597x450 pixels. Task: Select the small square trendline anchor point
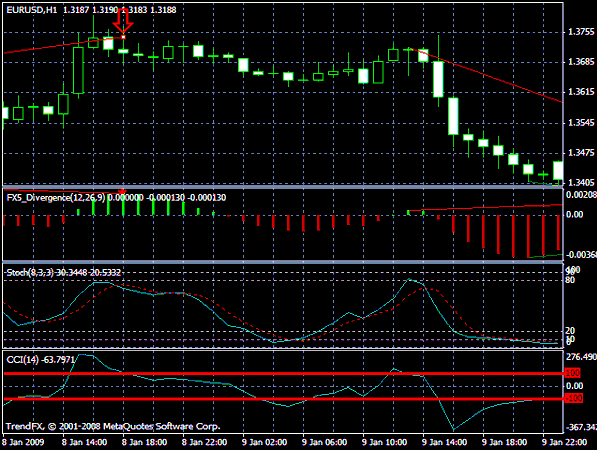pyautogui.click(x=123, y=37)
